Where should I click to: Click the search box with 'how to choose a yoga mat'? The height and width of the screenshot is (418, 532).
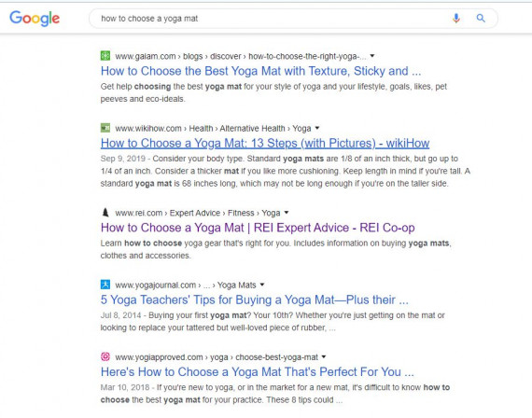coord(293,19)
